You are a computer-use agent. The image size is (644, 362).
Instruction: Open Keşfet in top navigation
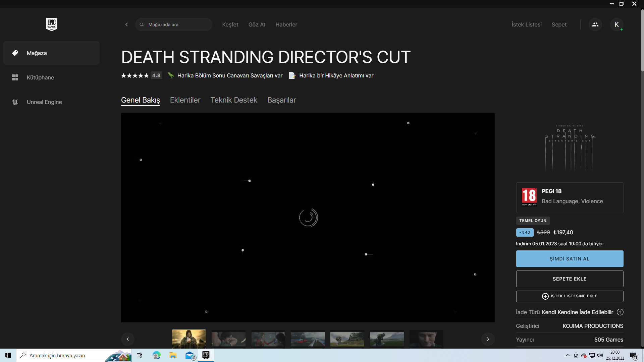[230, 24]
